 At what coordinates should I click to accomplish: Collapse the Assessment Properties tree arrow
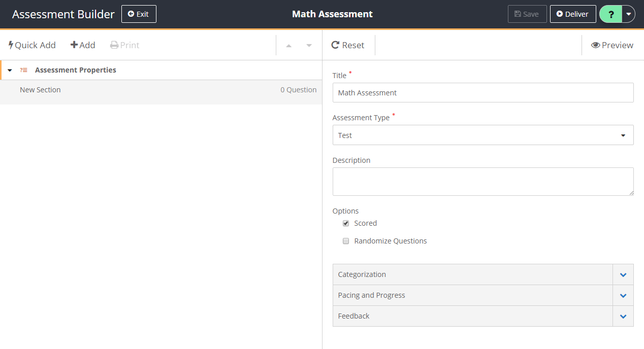coord(10,70)
